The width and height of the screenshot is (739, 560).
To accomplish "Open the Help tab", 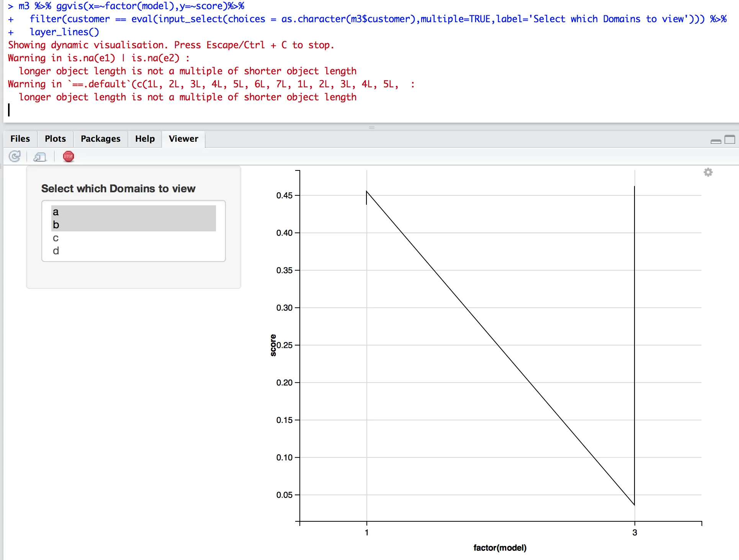I will [x=145, y=139].
